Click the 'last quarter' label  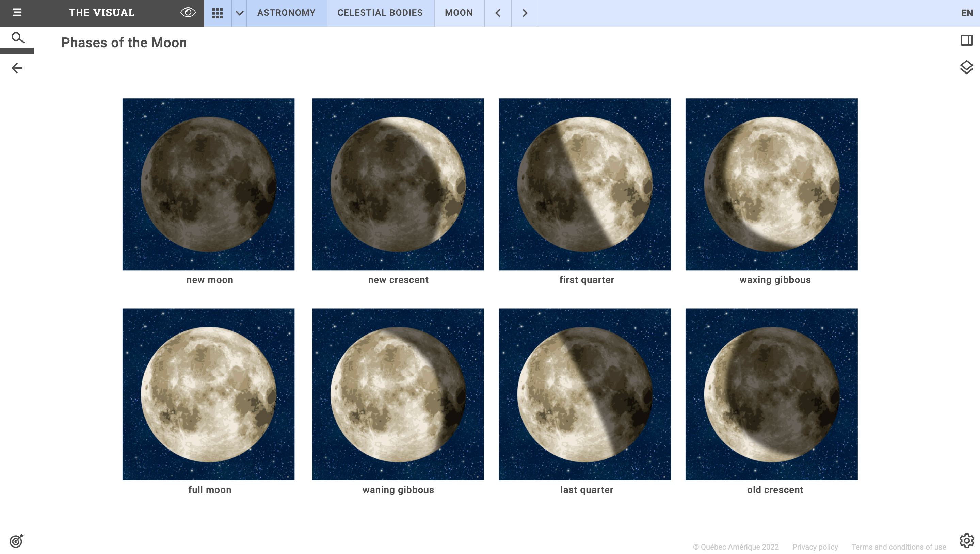(x=587, y=490)
